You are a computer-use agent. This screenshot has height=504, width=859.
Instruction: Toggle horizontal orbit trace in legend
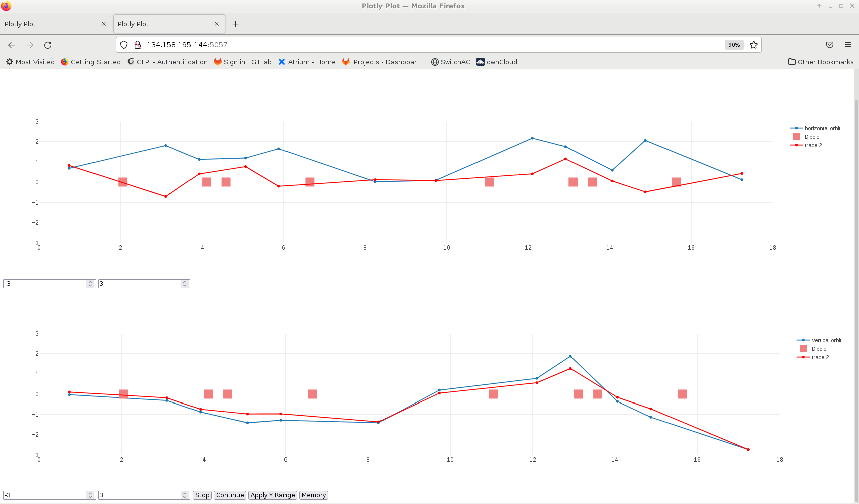(x=822, y=128)
